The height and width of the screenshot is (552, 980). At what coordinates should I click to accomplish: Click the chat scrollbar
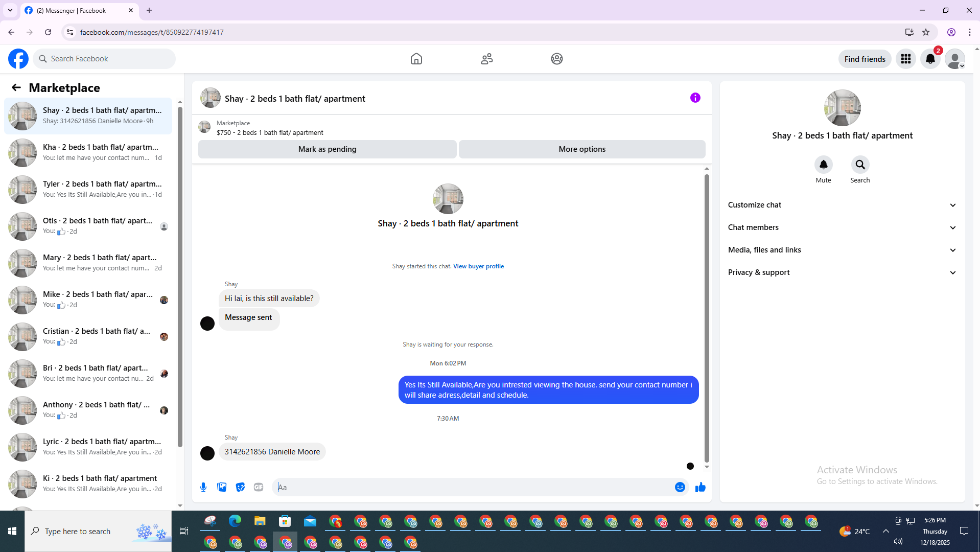(707, 318)
